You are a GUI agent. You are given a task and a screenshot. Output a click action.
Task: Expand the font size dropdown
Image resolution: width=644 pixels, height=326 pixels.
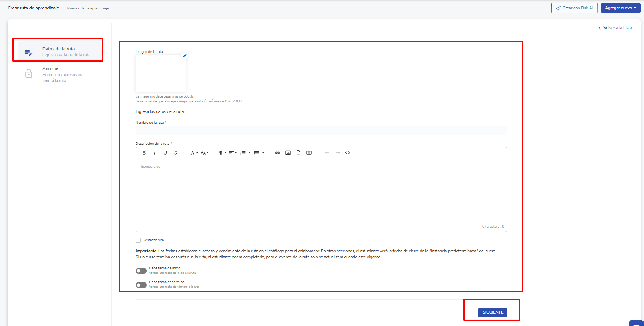click(x=204, y=153)
